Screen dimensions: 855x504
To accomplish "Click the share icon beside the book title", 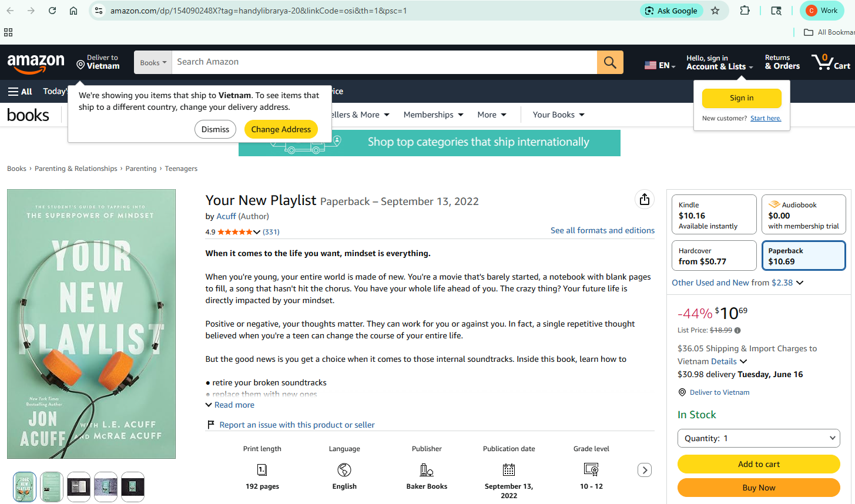I will click(645, 199).
